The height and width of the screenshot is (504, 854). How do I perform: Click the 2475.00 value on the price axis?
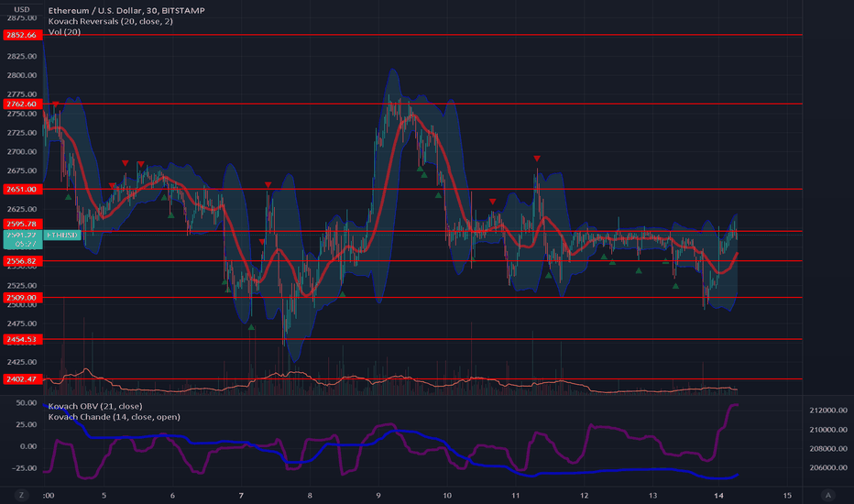(22, 323)
